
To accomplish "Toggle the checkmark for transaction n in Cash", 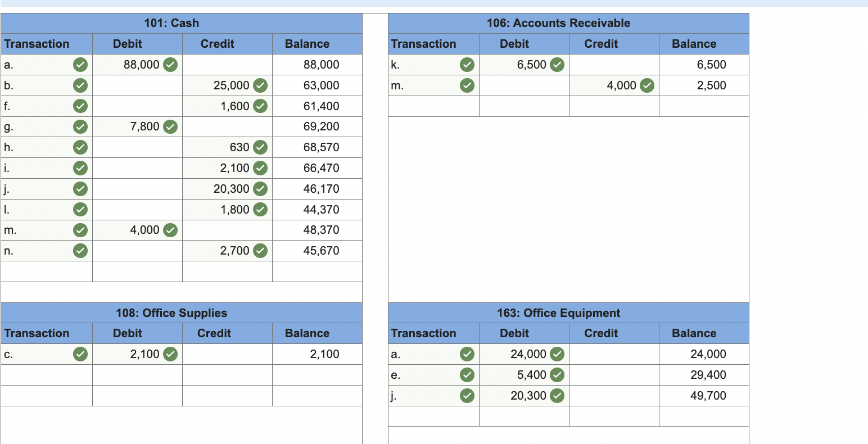I will coord(79,251).
